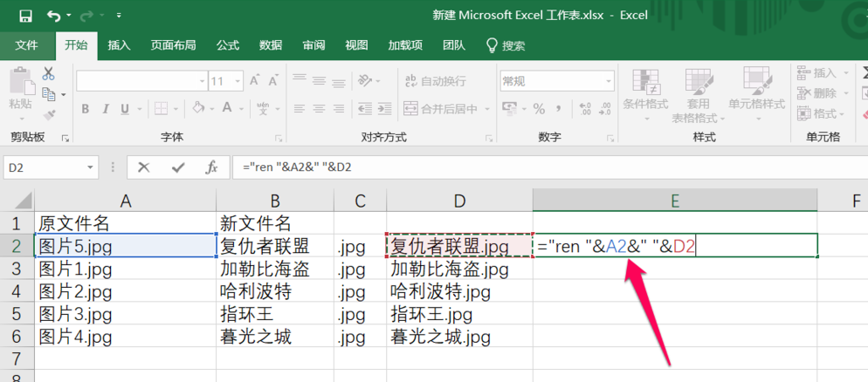The width and height of the screenshot is (868, 382).
Task: Click the 合并后居中 button
Action: pyautogui.click(x=447, y=109)
